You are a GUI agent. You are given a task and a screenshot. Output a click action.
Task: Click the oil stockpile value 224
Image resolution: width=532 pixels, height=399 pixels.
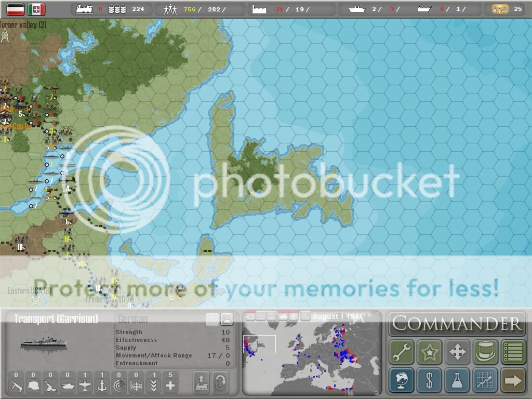pyautogui.click(x=138, y=9)
